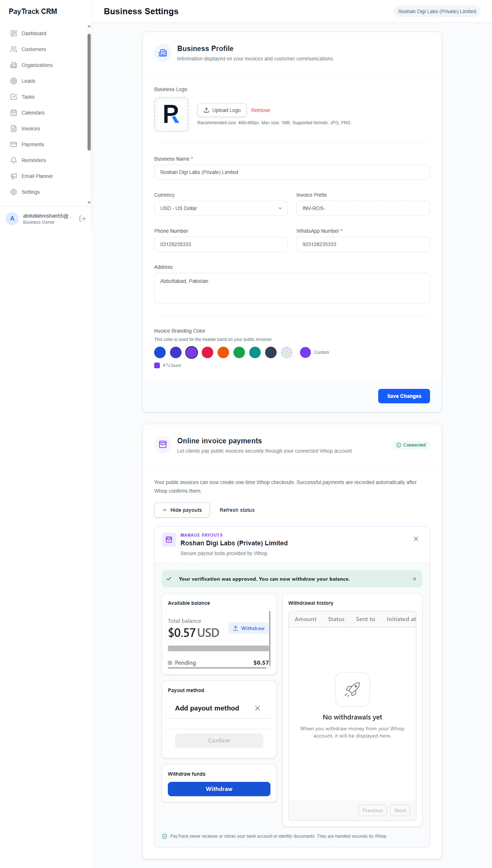Viewport: 492px width, 868px height.
Task: Click the small Withdraw button beside total balance
Action: [249, 628]
